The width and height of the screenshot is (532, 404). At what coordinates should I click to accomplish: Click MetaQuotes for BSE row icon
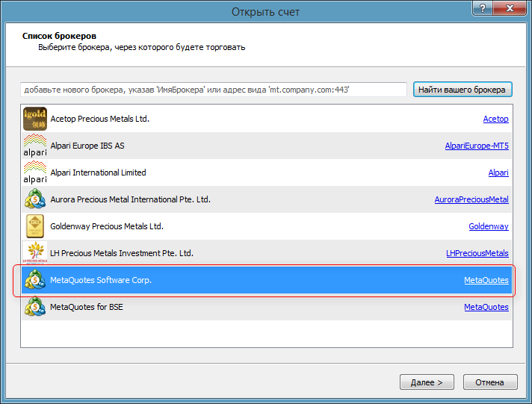point(35,307)
